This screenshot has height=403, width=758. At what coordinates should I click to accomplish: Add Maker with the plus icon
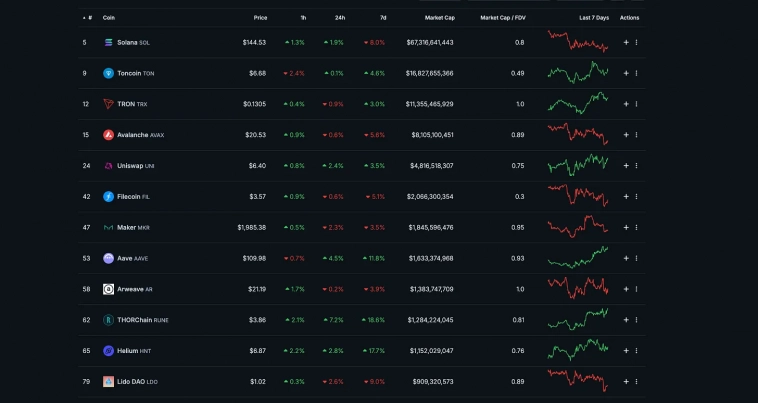coord(626,228)
